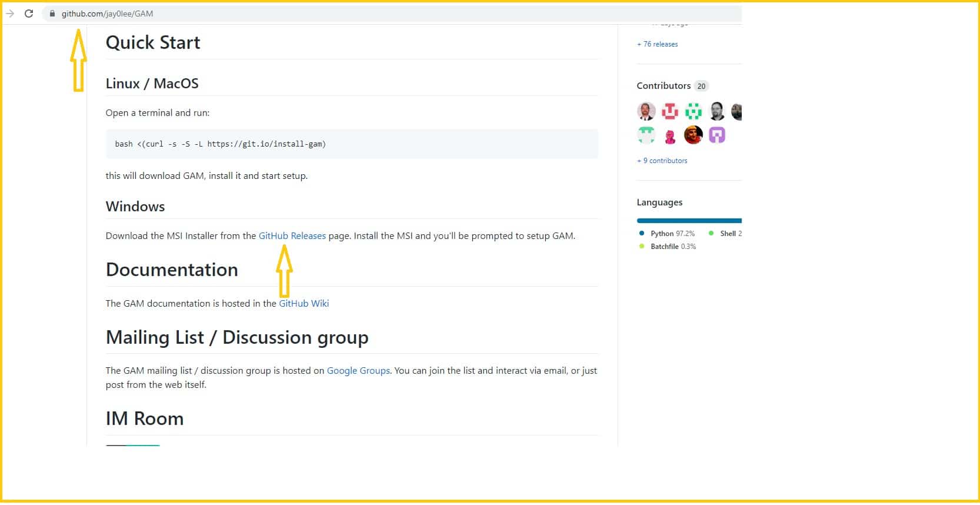Open the Contributors heading link
Screen dimensions: 980x505
pyautogui.click(x=664, y=86)
